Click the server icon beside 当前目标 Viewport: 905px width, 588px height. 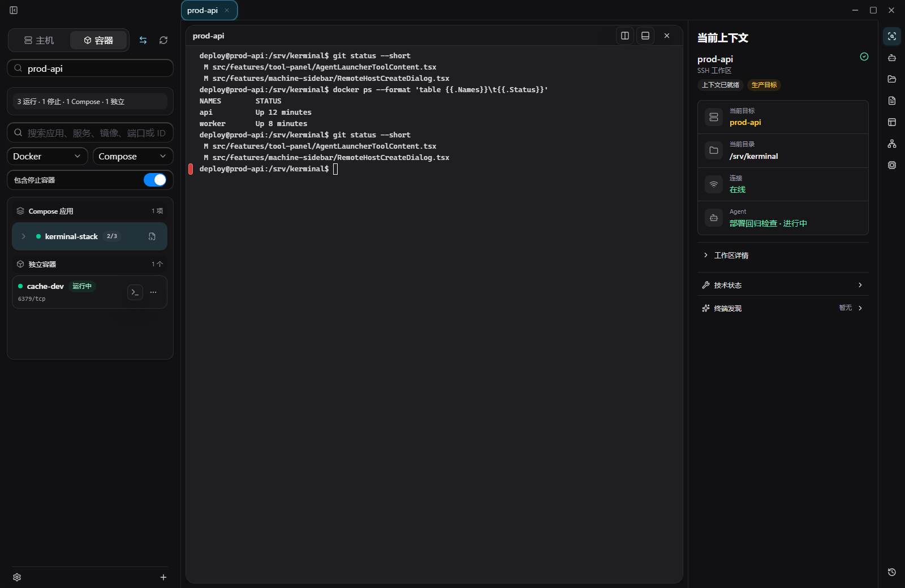(714, 117)
